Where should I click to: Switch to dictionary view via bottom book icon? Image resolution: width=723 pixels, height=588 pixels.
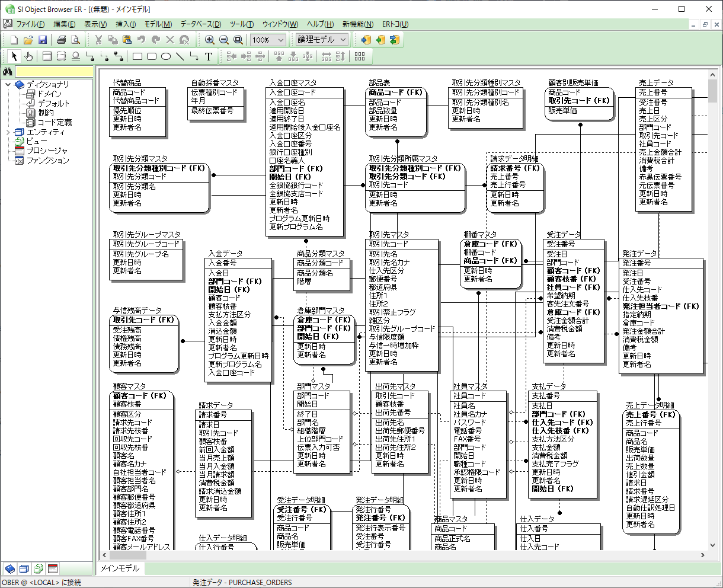tap(10, 569)
